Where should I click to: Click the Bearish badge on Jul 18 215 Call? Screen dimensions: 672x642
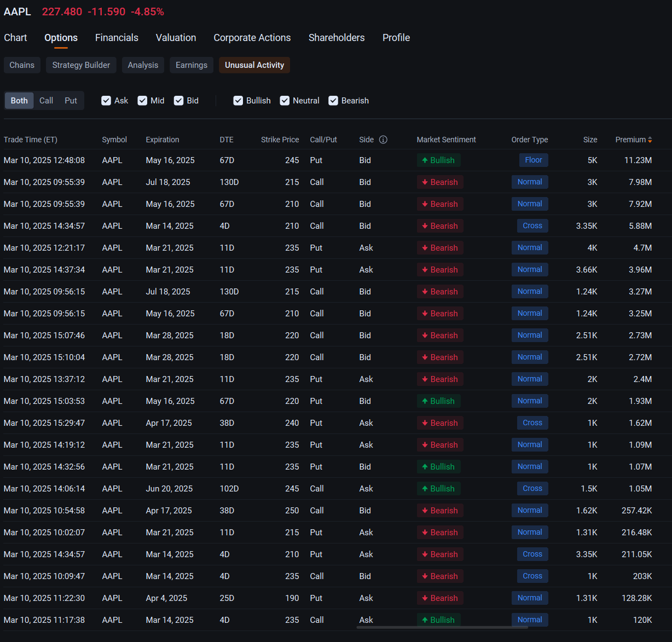point(440,182)
